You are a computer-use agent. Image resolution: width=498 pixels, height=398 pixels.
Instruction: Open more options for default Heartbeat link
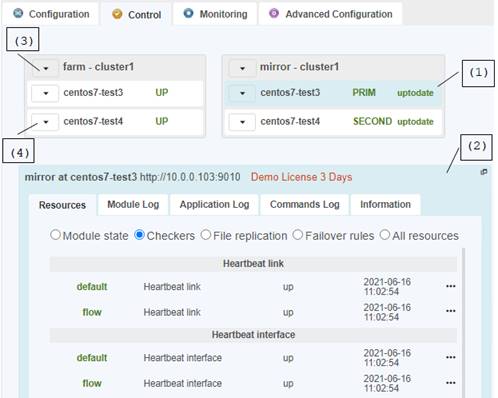[451, 286]
